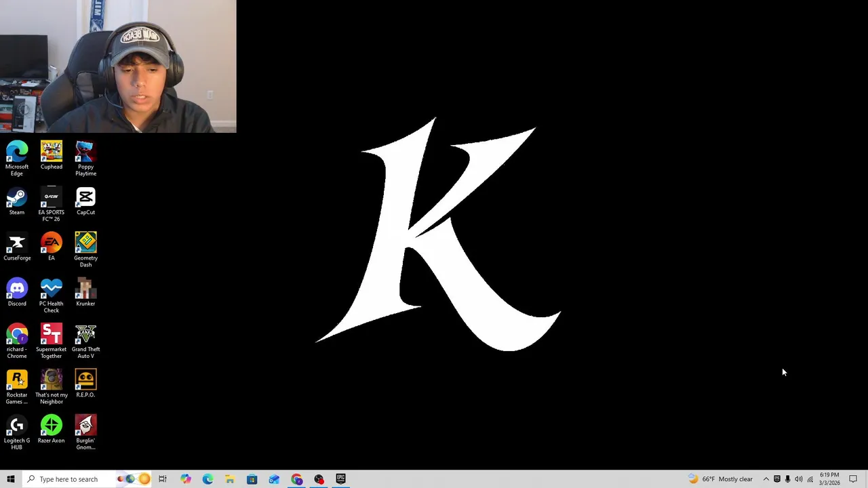
Task: Select the R.E.P.O. desktop icon
Action: pyautogui.click(x=85, y=384)
